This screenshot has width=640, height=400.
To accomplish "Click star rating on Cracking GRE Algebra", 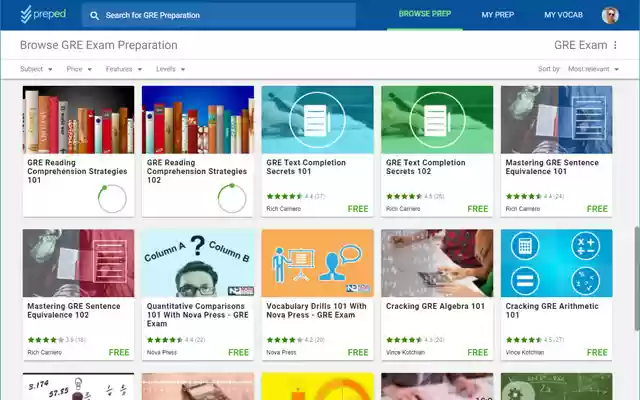I will pyautogui.click(x=404, y=340).
